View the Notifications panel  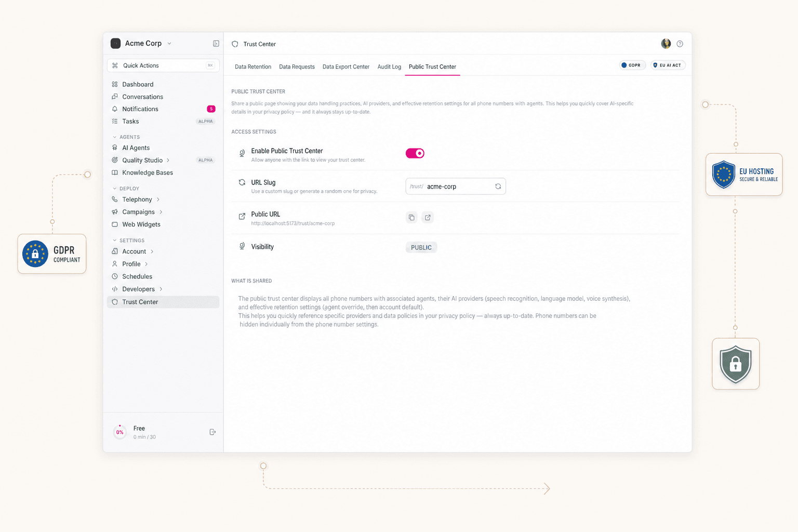tap(140, 109)
